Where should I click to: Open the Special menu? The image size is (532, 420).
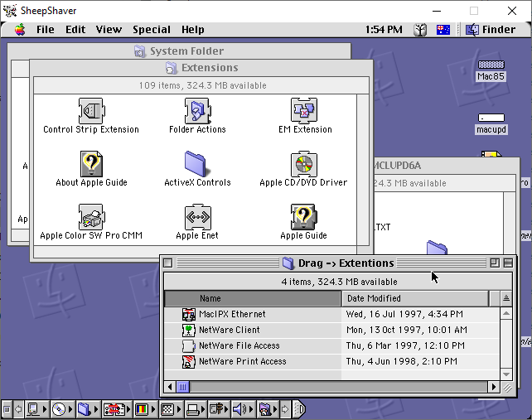pyautogui.click(x=152, y=30)
